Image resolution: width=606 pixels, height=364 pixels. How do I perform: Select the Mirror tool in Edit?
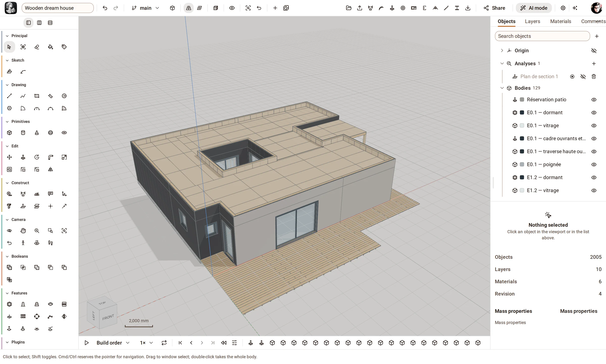[50, 170]
